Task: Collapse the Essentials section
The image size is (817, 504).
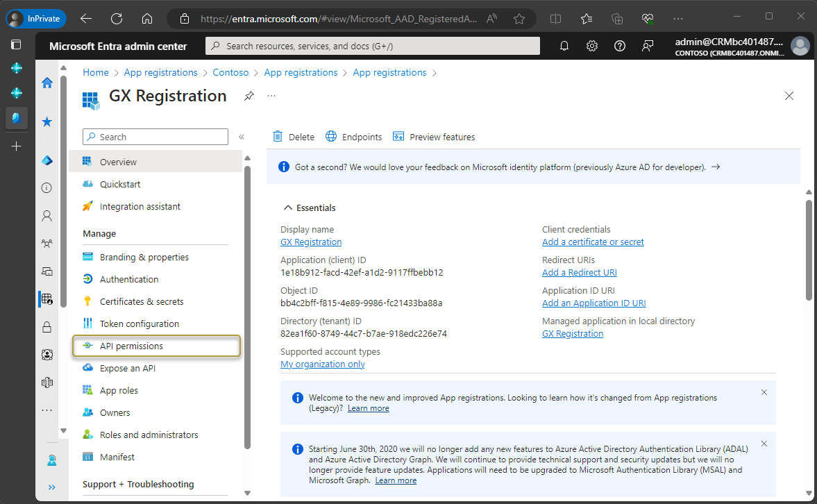Action: click(x=287, y=208)
